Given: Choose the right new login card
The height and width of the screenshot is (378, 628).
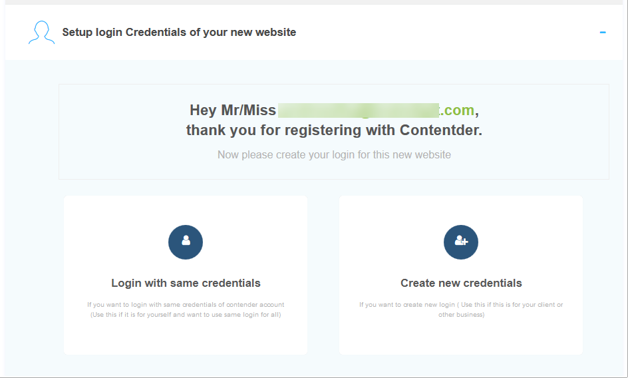Looking at the screenshot, I should pos(461,275).
